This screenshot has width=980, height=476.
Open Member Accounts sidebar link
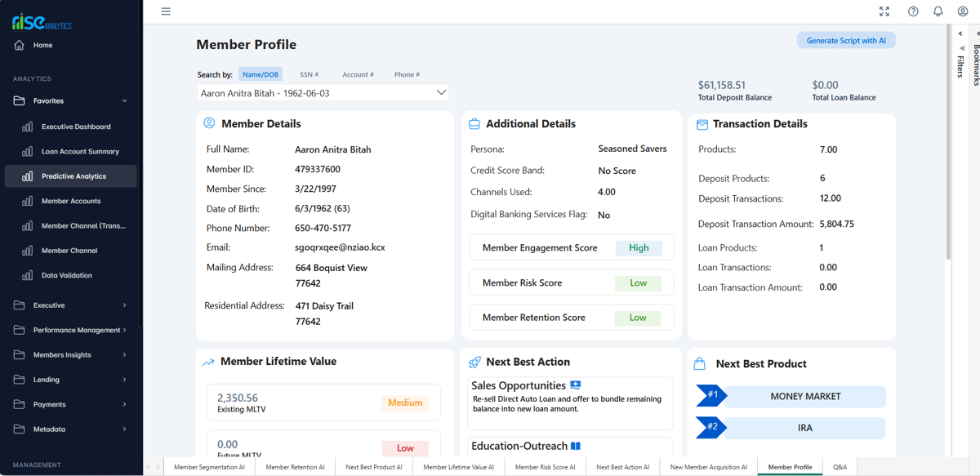tap(71, 201)
